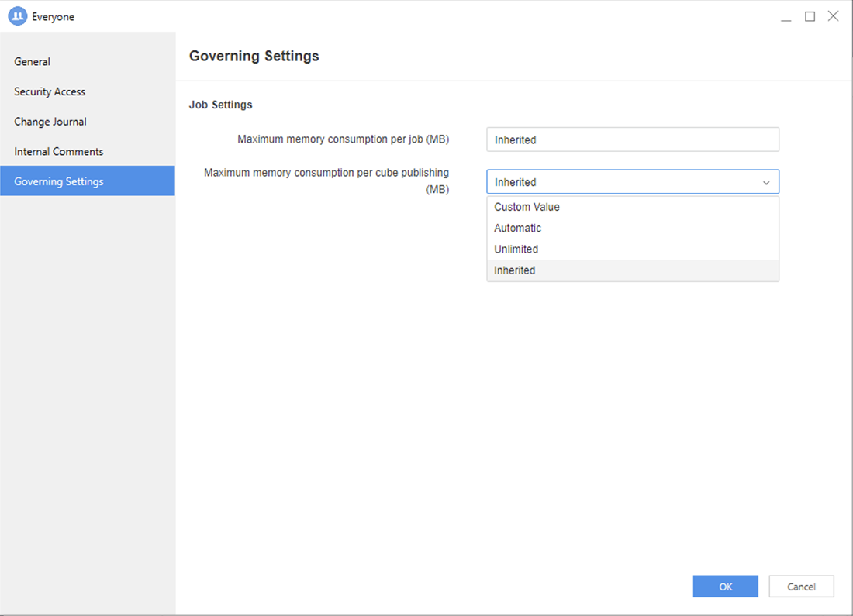Select the Automatic option

coord(518,228)
